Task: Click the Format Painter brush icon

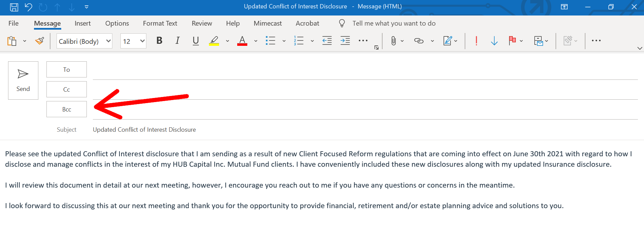Action: tap(40, 41)
